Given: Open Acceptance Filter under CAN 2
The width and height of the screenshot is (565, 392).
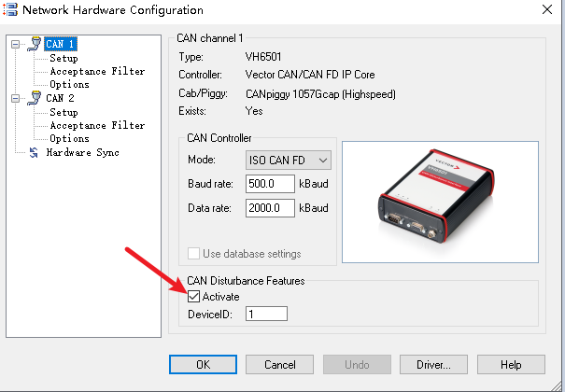Looking at the screenshot, I should (x=97, y=125).
